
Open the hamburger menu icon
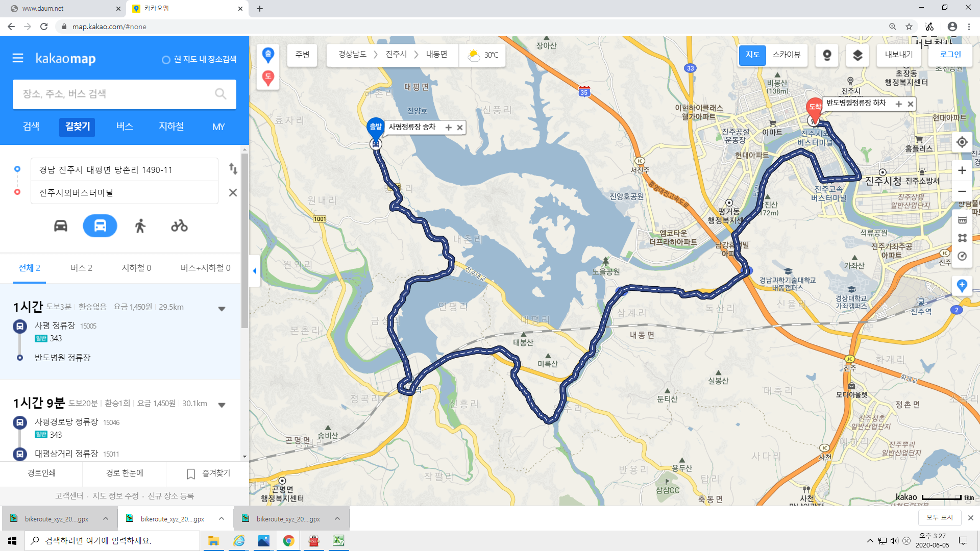[18, 58]
